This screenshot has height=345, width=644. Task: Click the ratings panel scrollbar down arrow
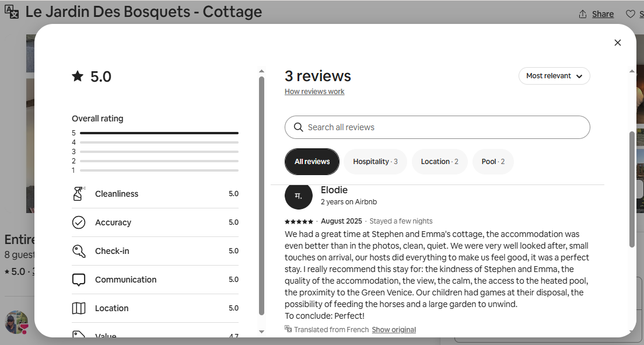click(261, 332)
